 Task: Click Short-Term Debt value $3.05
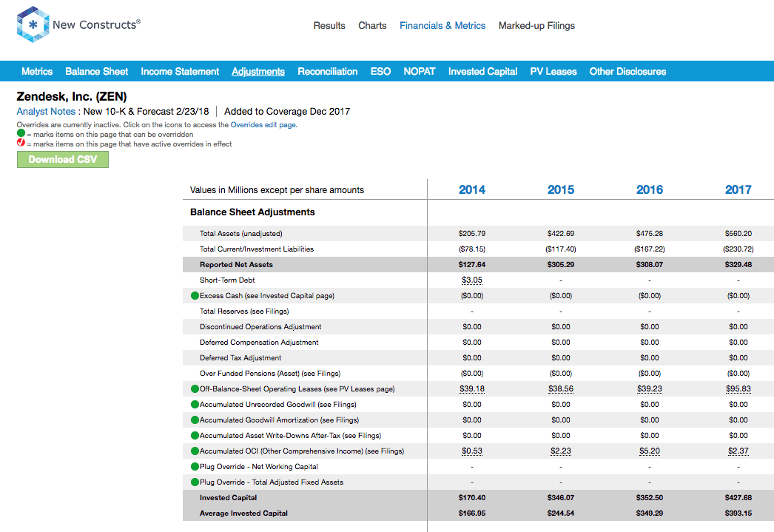tap(472, 280)
